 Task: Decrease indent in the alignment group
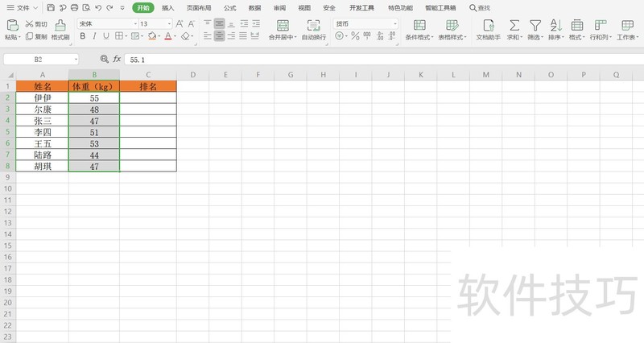click(244, 23)
